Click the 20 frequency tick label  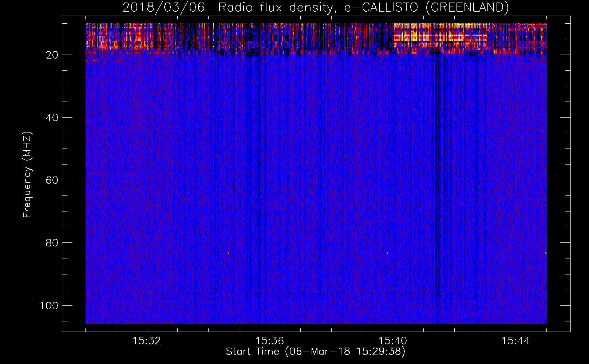52,55
